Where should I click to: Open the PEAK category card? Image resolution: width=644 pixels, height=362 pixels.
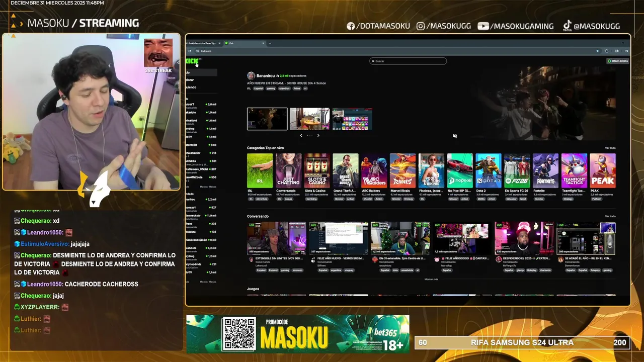click(x=603, y=171)
